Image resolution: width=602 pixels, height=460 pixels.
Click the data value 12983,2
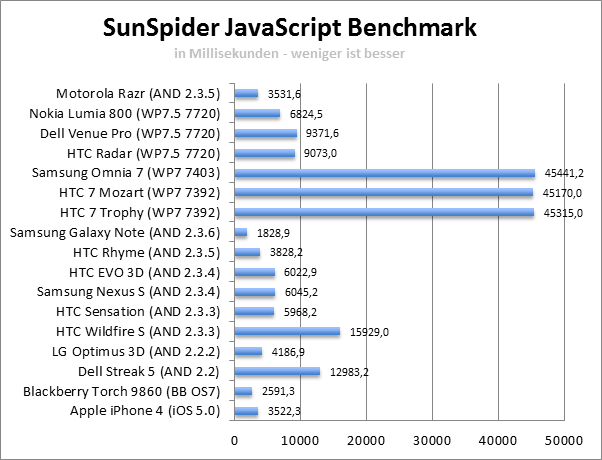(349, 372)
